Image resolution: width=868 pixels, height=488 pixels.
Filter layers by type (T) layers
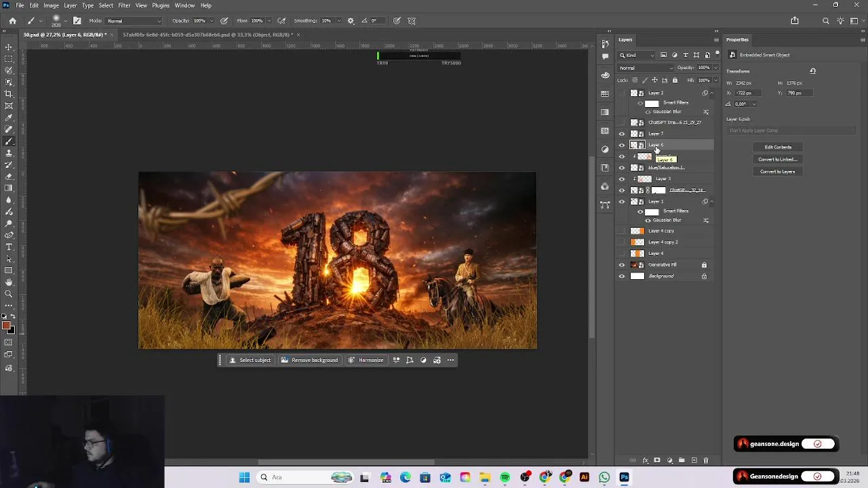686,55
